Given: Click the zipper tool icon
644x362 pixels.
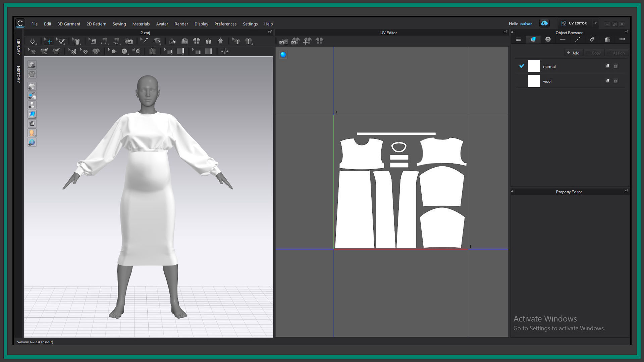Looking at the screenshot, I should click(x=152, y=51).
